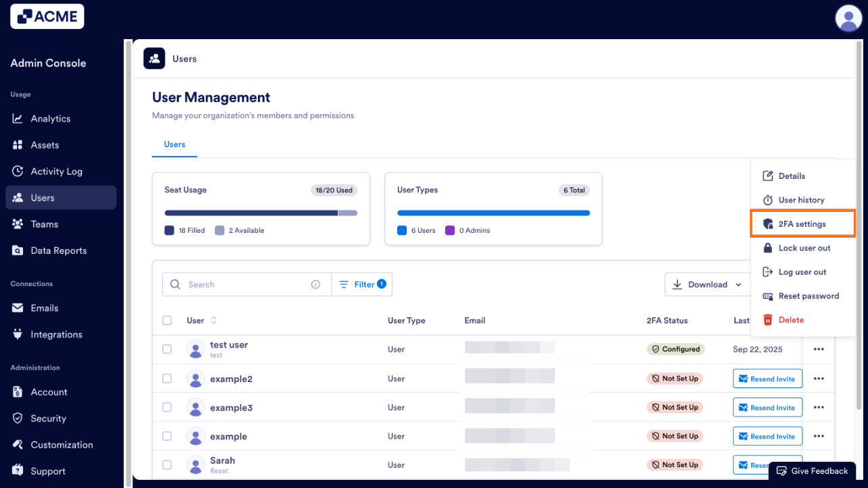Select Reset password in the menu

(808, 296)
